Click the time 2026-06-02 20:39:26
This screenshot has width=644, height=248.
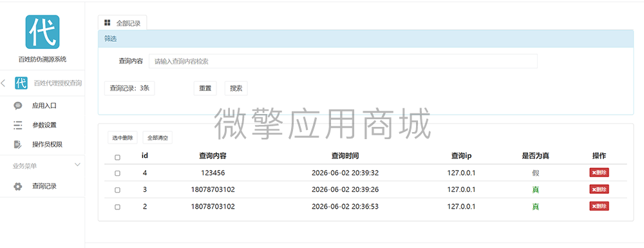(x=345, y=189)
